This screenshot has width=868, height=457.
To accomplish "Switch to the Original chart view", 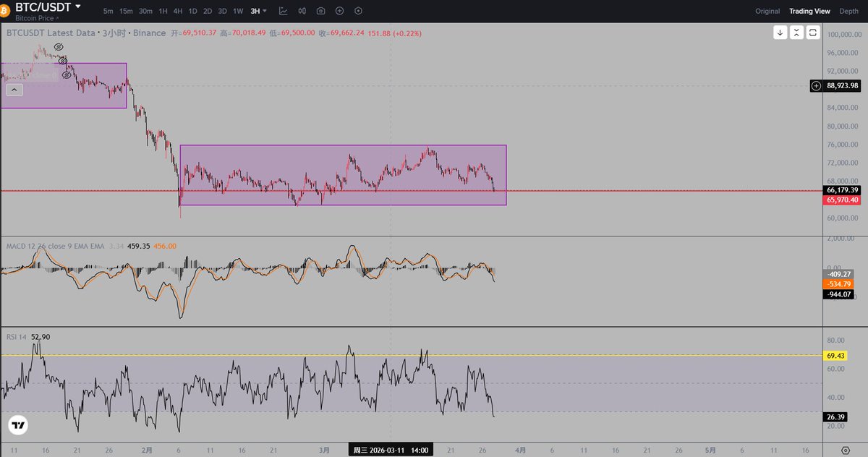I will [767, 11].
